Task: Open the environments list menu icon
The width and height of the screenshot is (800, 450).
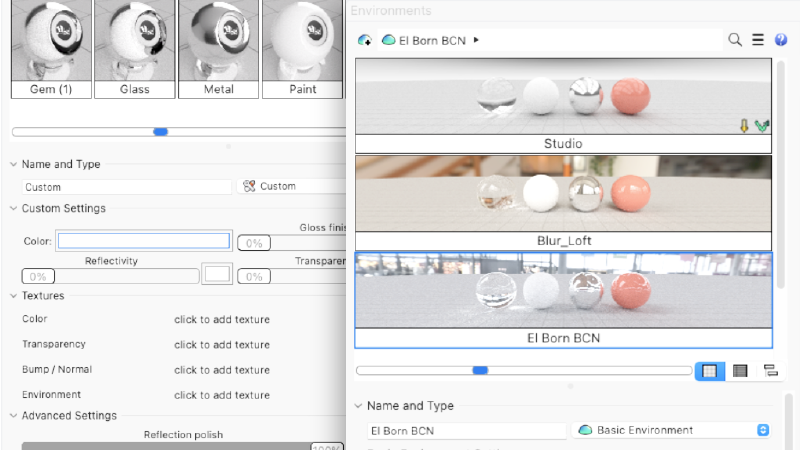Action: (758, 40)
